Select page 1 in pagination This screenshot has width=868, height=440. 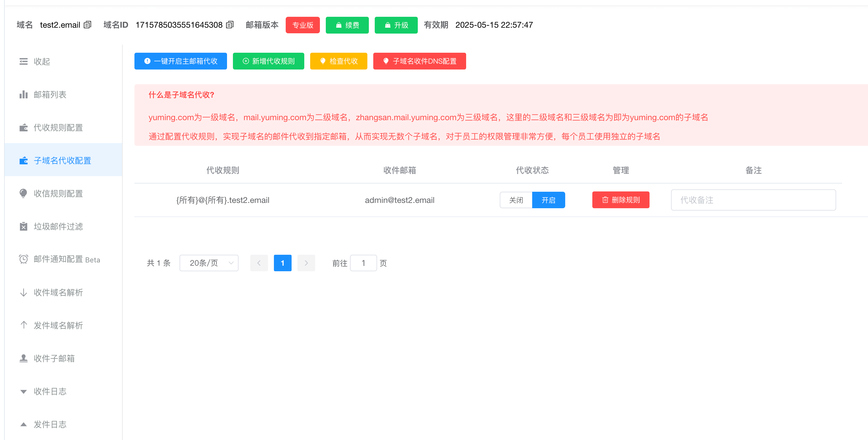click(x=282, y=263)
